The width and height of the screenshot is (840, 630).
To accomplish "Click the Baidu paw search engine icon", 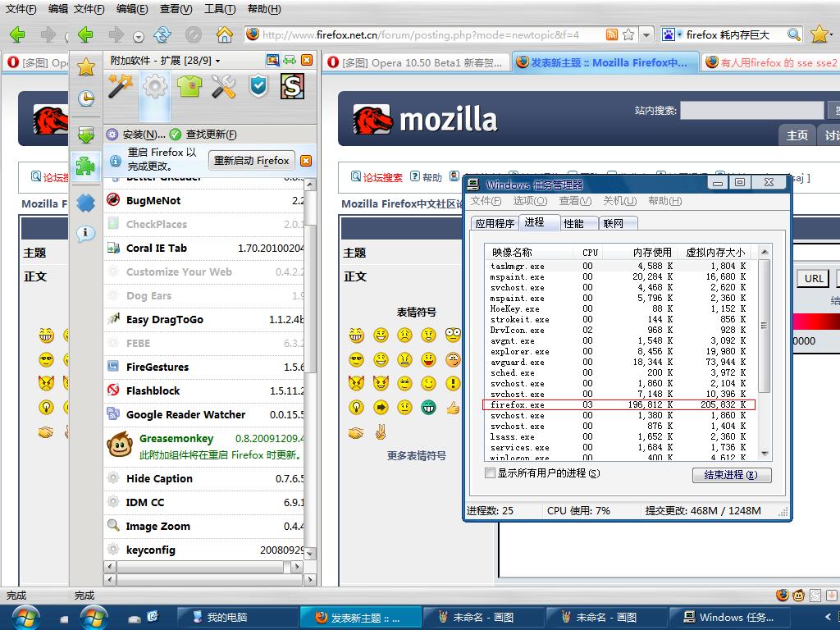I will coord(669,34).
